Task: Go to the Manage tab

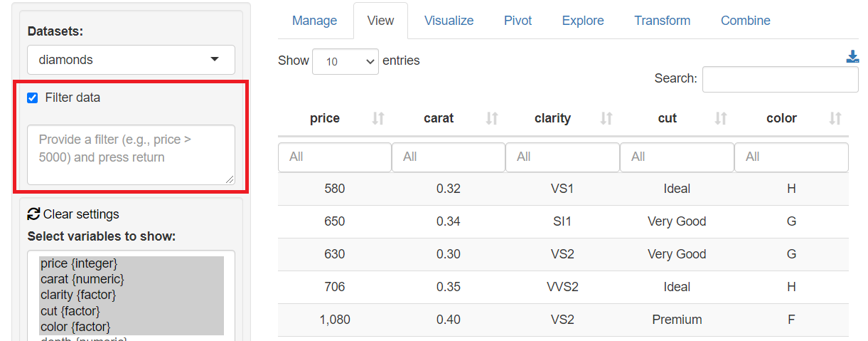Action: coord(314,21)
